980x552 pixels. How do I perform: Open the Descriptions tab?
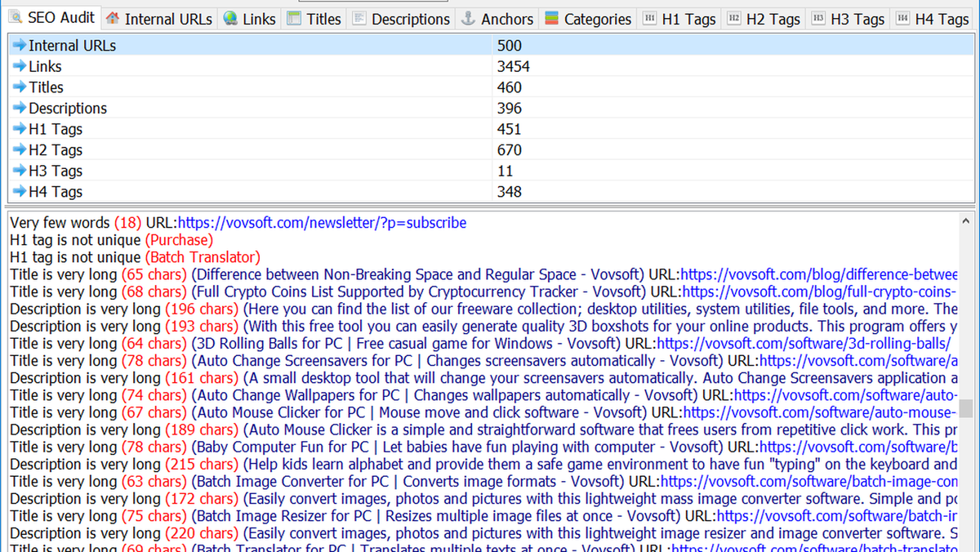coord(401,19)
